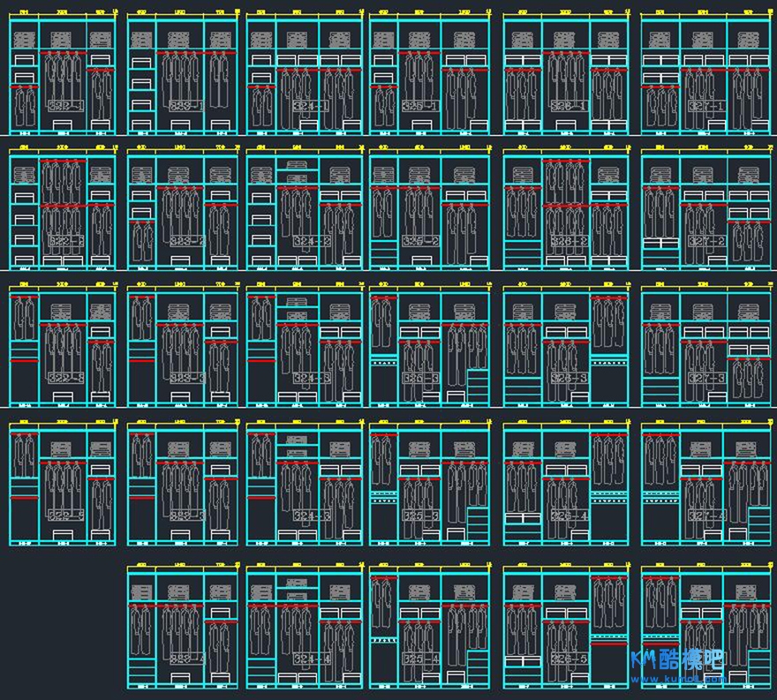Click the wardrobe design labeled 326-5
Viewport: 777px width, 700px height.
[566, 659]
